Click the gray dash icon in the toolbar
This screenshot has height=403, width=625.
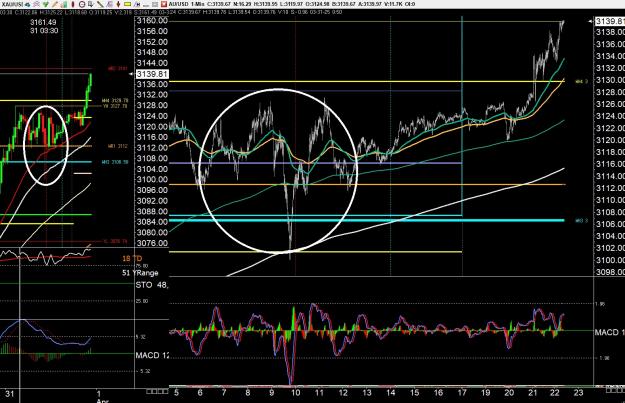(146, 6)
